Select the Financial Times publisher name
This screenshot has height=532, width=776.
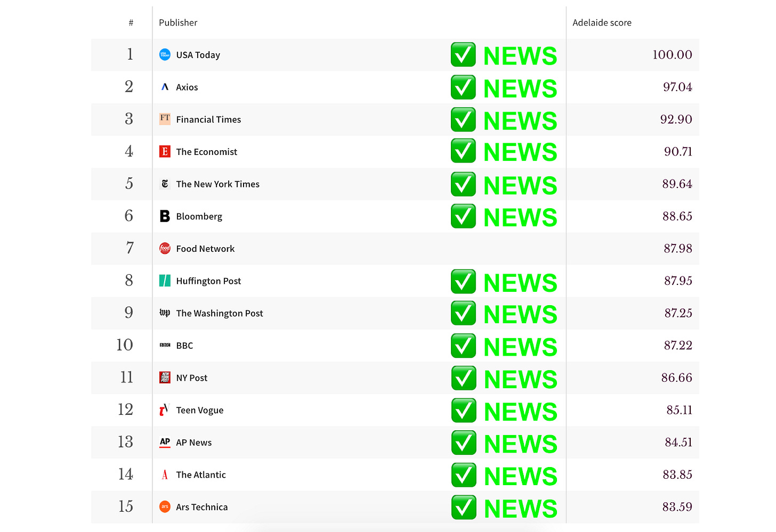pos(208,120)
